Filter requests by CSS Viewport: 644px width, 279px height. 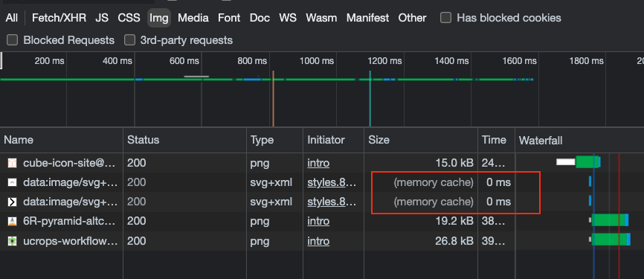coord(129,18)
